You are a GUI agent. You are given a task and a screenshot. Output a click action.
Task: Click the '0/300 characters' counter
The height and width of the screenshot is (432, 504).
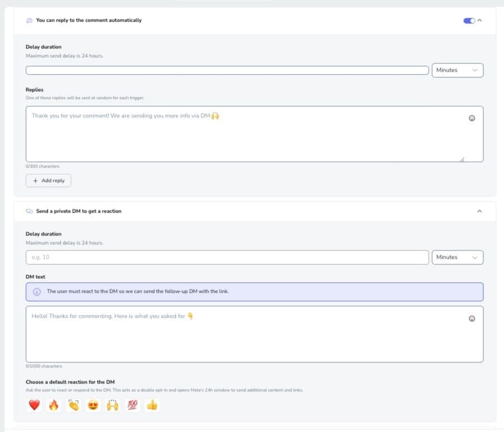(x=42, y=166)
